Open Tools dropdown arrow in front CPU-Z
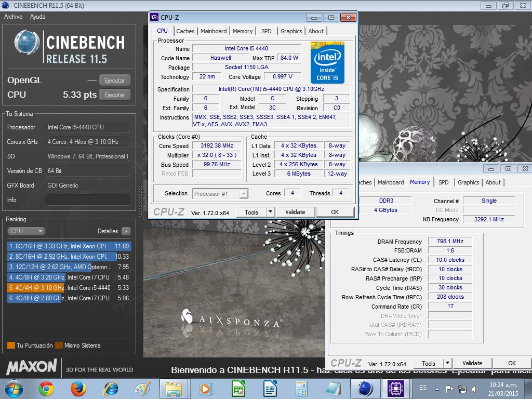Image resolution: width=532 pixels, height=399 pixels. click(270, 212)
